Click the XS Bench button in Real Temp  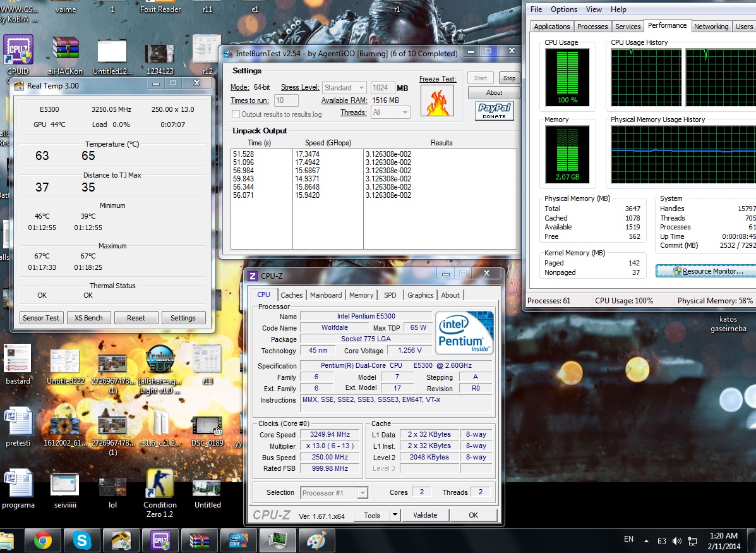coord(88,318)
